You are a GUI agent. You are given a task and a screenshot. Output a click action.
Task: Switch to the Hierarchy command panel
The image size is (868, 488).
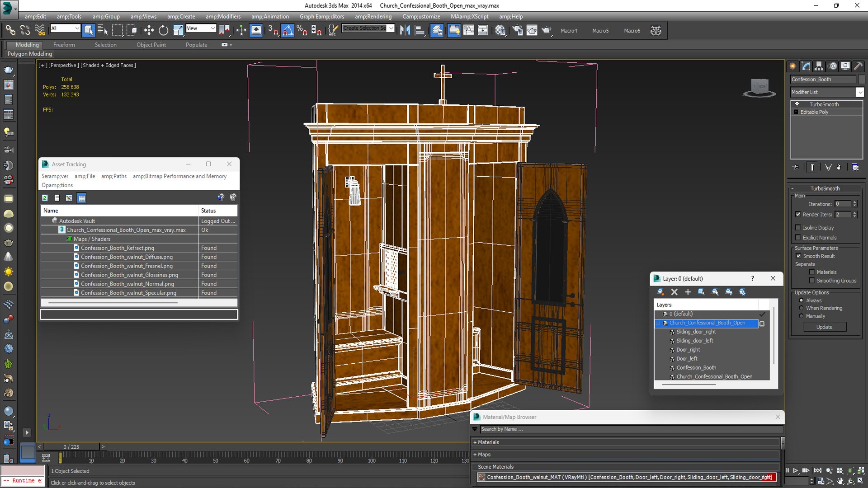[x=819, y=66]
